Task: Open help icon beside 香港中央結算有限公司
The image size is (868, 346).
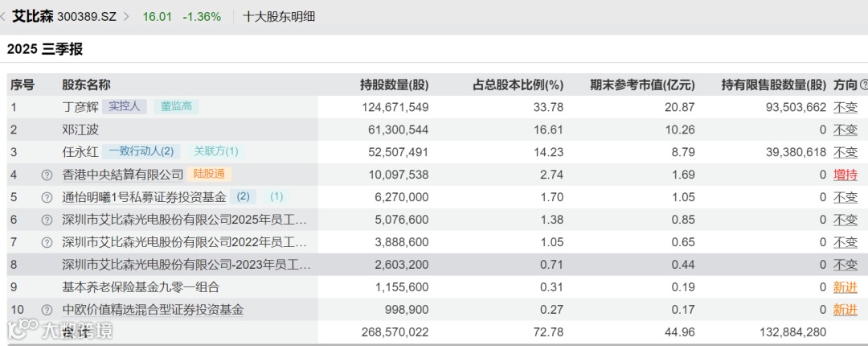Action: click(47, 175)
